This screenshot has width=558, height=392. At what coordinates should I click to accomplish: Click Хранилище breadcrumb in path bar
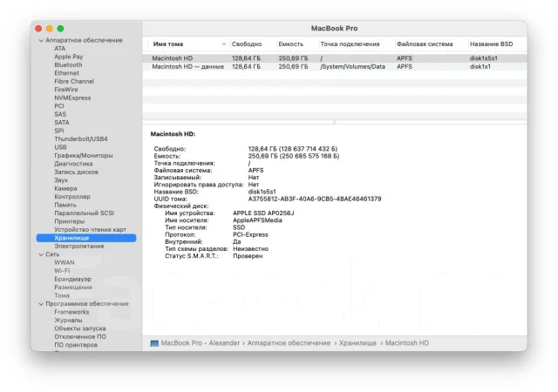(x=357, y=343)
